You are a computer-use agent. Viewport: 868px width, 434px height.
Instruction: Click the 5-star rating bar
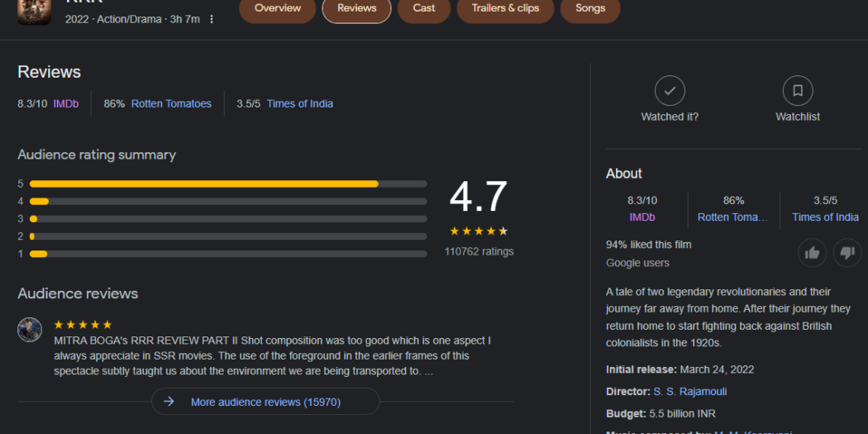pos(228,184)
